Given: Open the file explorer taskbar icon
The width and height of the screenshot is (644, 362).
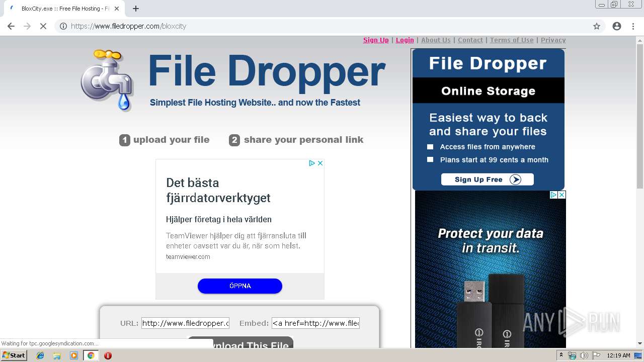Looking at the screenshot, I should pos(57,355).
